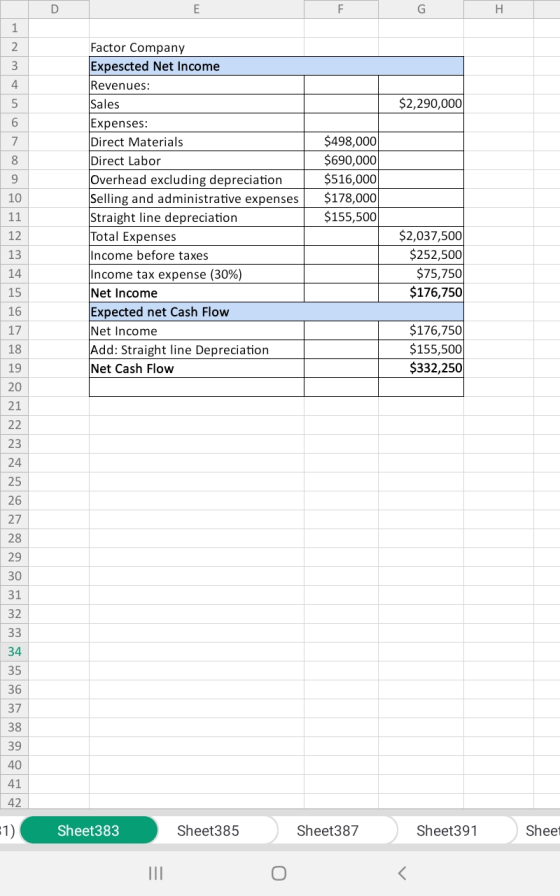Select 'Selling and administrative expenses' cell
The height and width of the screenshot is (896, 560).
pyautogui.click(x=197, y=198)
